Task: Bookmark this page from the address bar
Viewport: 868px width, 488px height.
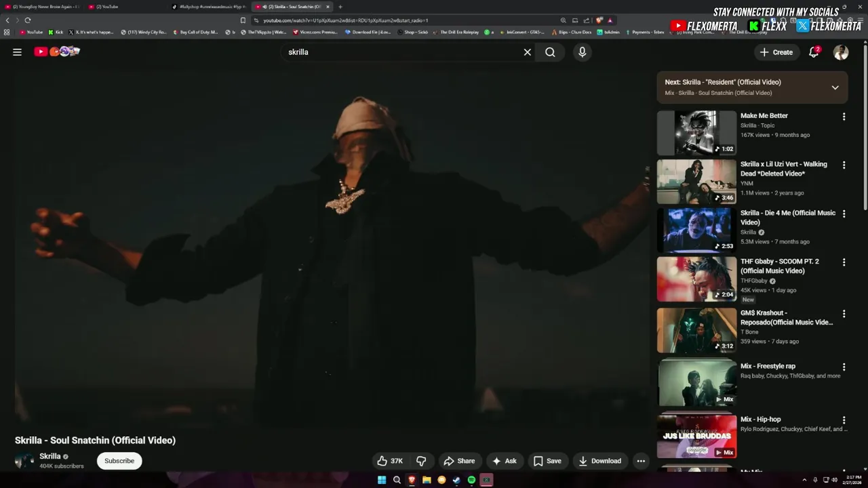Action: point(243,20)
